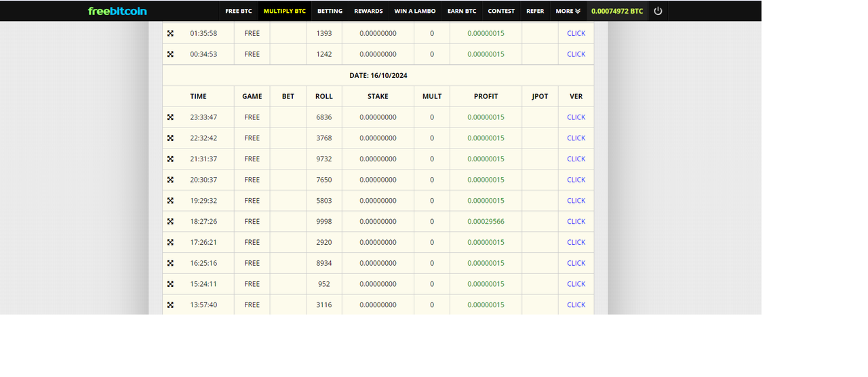This screenshot has width=868, height=377.
Task: Click the expand icon in 01:35:58 row
Action: coord(170,33)
